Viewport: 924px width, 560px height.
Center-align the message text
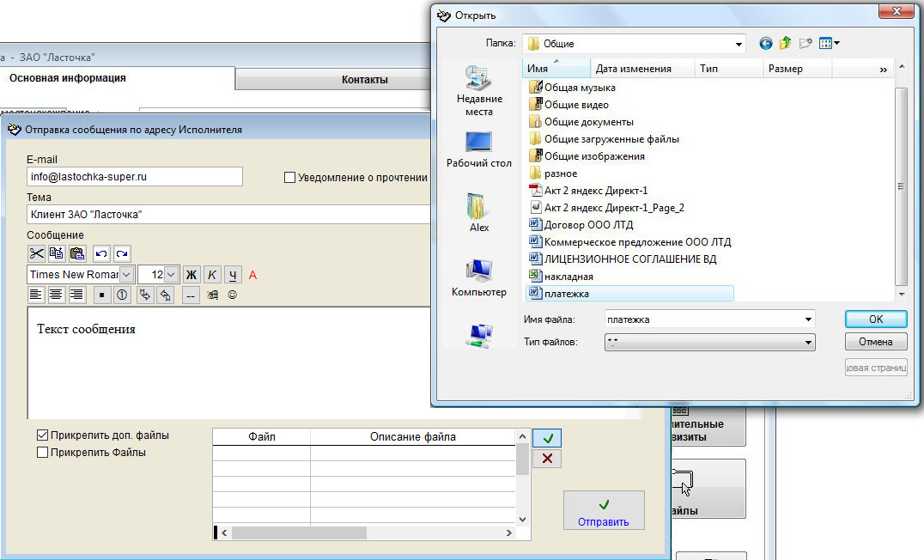56,295
